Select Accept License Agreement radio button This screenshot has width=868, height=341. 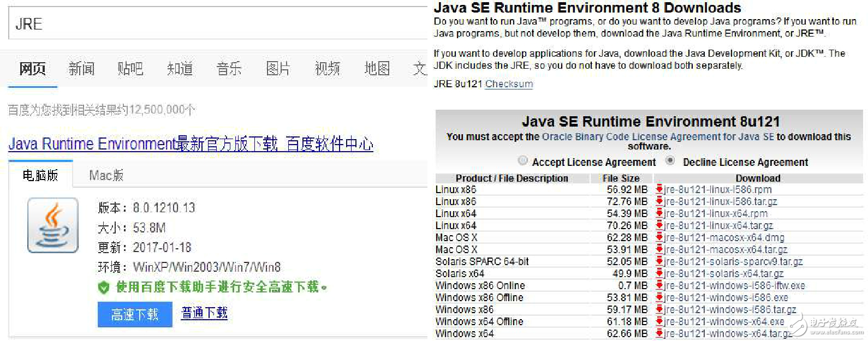523,160
